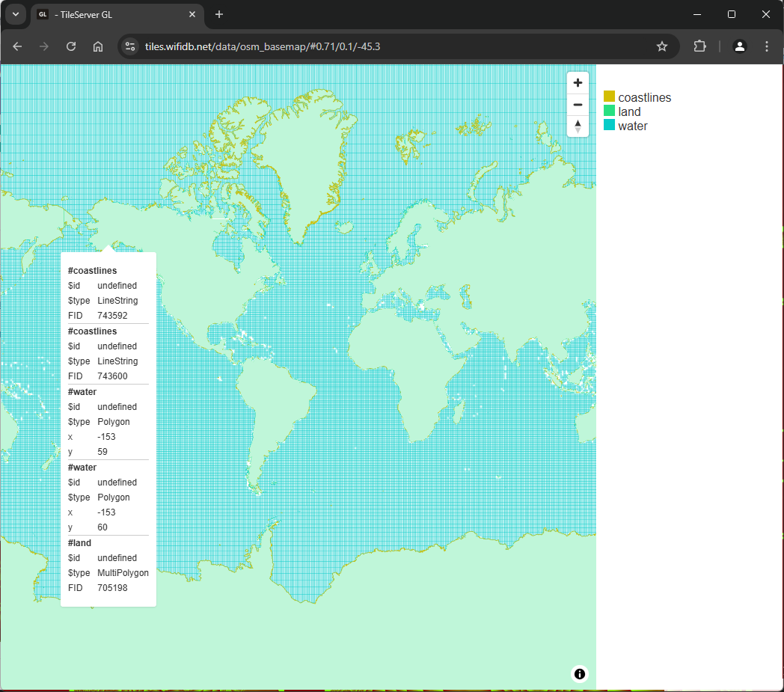Click the browser back button
Screen dimensions: 784x692
point(17,46)
